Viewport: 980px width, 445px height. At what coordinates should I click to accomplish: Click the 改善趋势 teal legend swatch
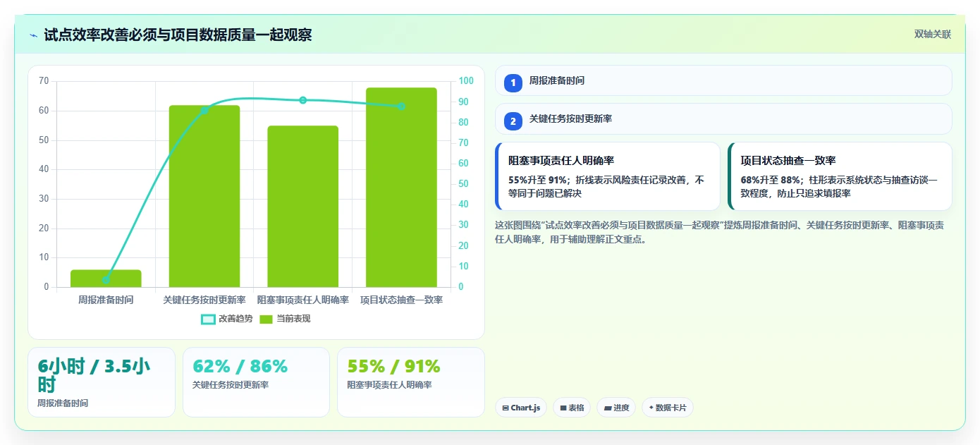click(x=208, y=319)
